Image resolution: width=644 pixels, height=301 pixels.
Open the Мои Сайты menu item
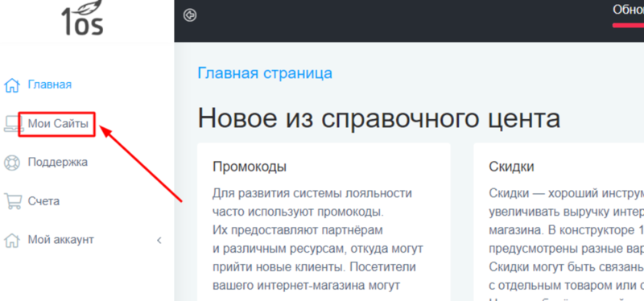click(58, 124)
